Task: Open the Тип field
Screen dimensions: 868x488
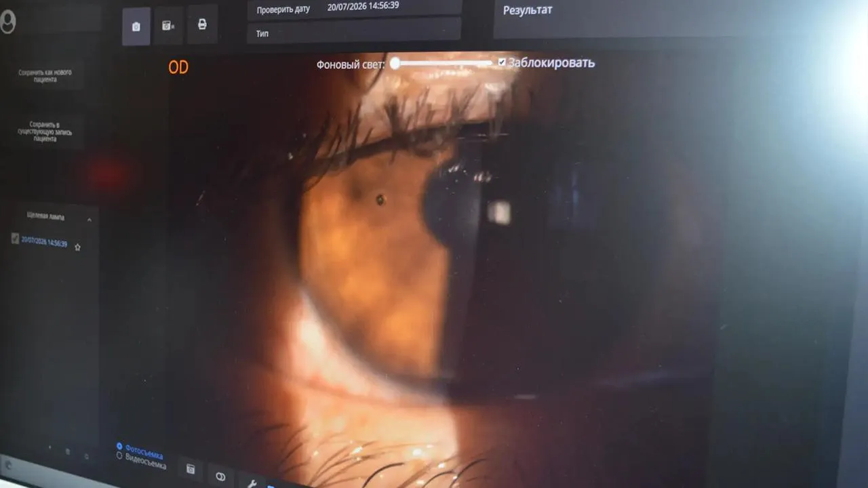Action: (x=353, y=31)
